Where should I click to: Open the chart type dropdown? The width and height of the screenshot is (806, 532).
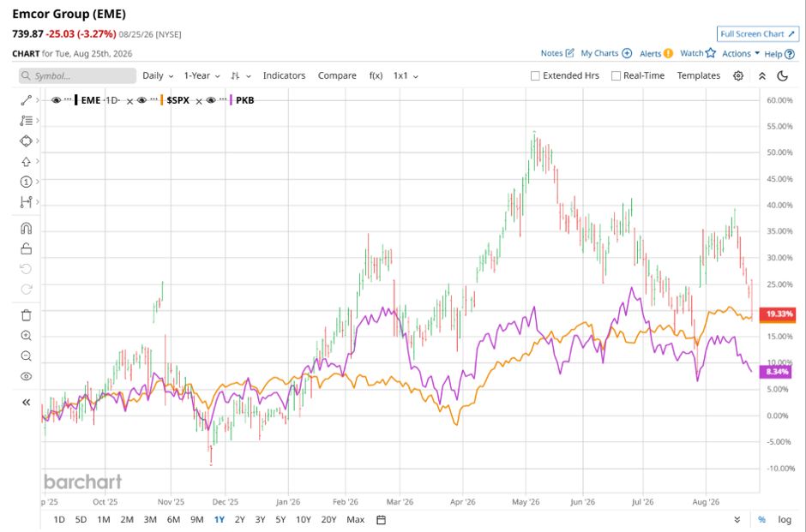(x=241, y=75)
